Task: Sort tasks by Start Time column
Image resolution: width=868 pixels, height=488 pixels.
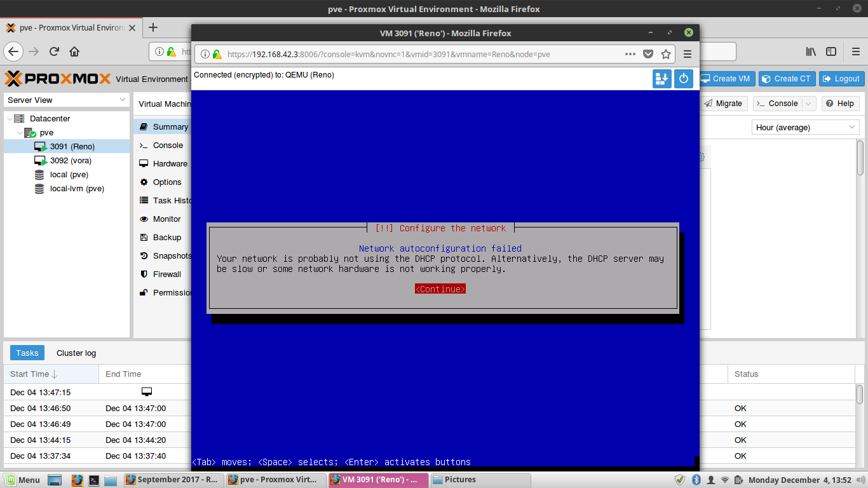Action: 51,374
